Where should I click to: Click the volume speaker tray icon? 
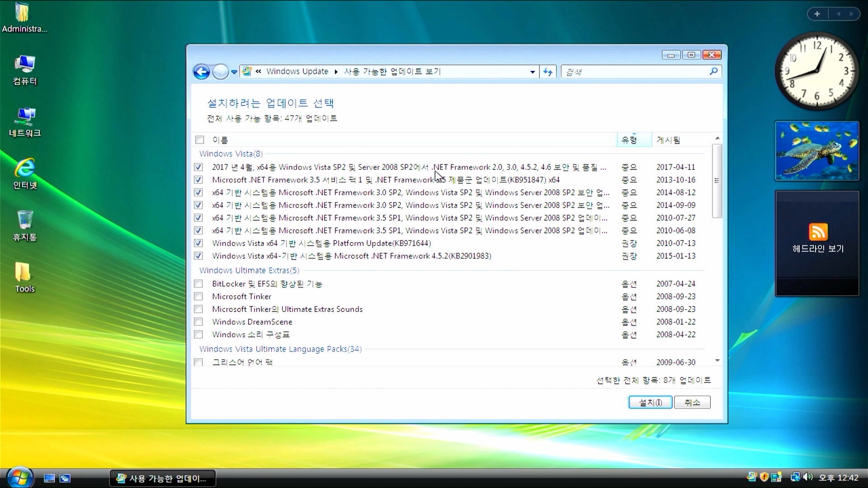point(808,477)
